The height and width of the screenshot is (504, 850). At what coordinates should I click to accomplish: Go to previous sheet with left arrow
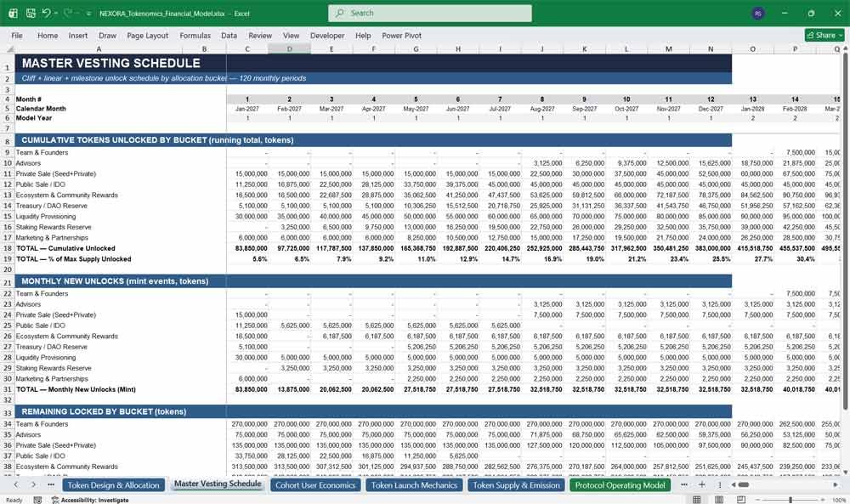pyautogui.click(x=16, y=485)
